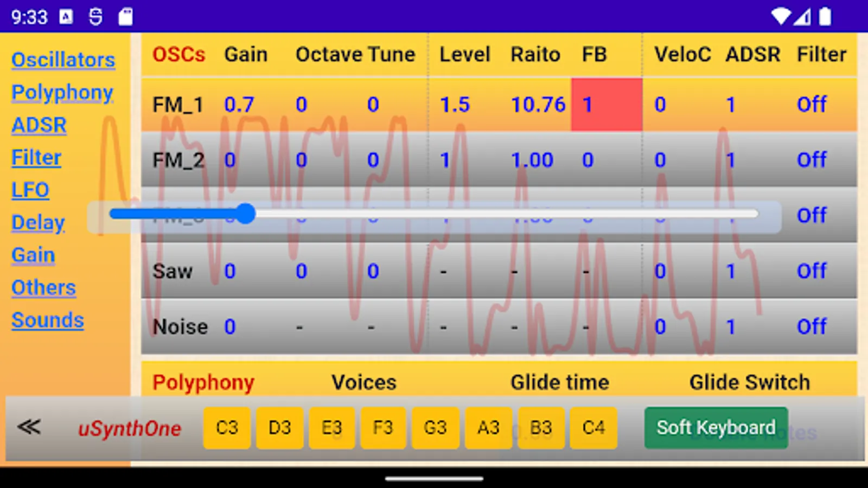Viewport: 868px width, 488px height.
Task: Toggle the Noise oscillator Filter setting
Action: [812, 326]
